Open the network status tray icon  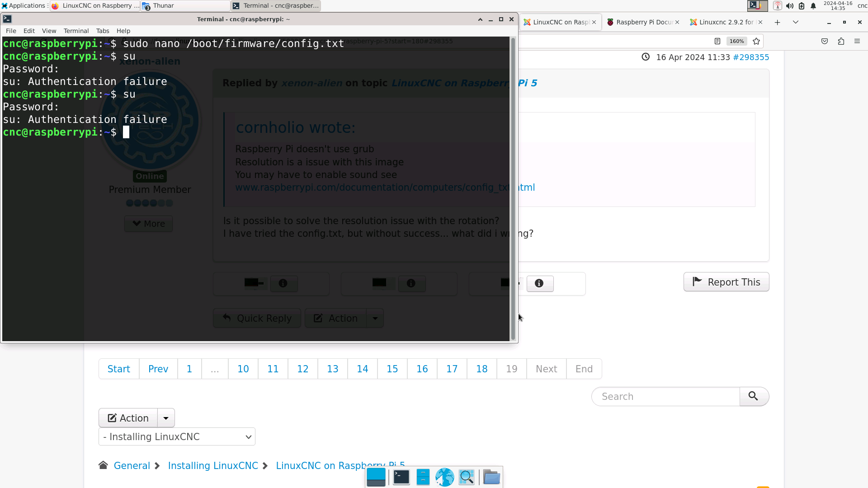click(x=778, y=5)
